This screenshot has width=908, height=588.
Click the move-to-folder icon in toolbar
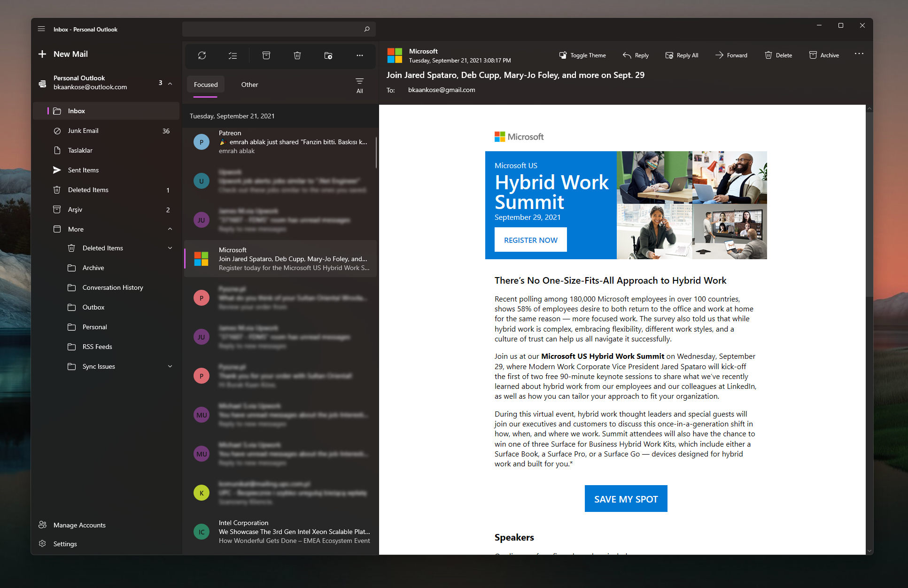click(x=328, y=55)
